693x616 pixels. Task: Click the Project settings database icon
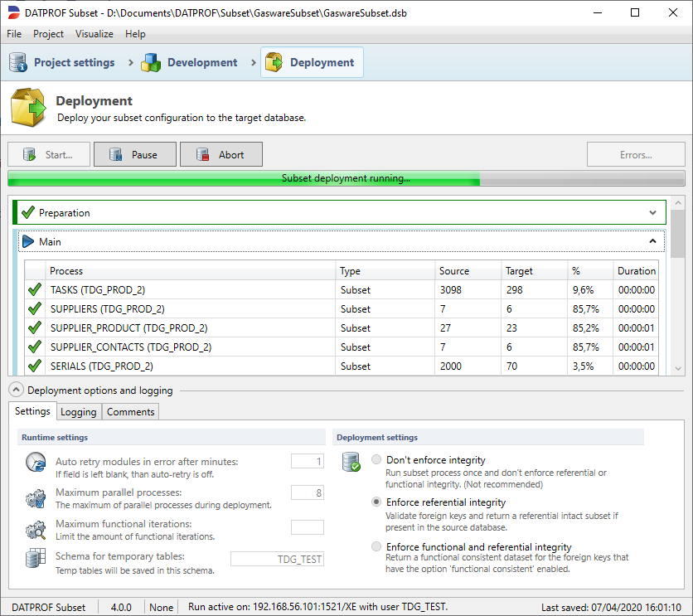18,62
